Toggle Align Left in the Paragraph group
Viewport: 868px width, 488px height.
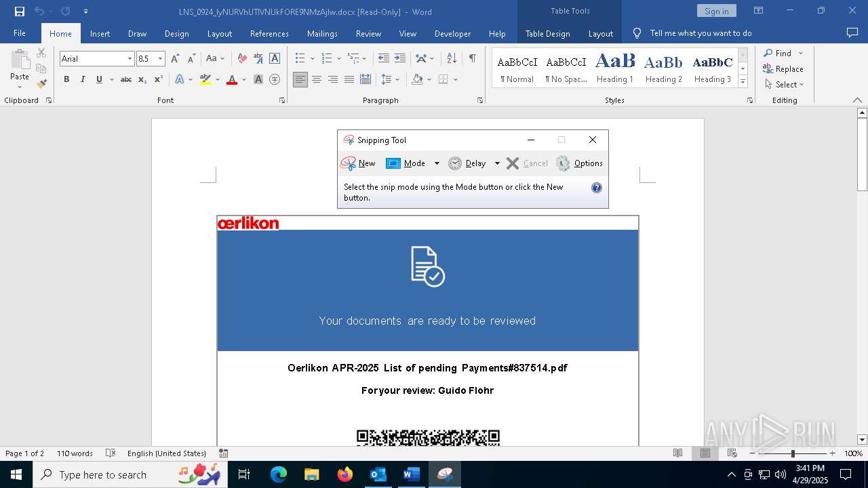(300, 79)
